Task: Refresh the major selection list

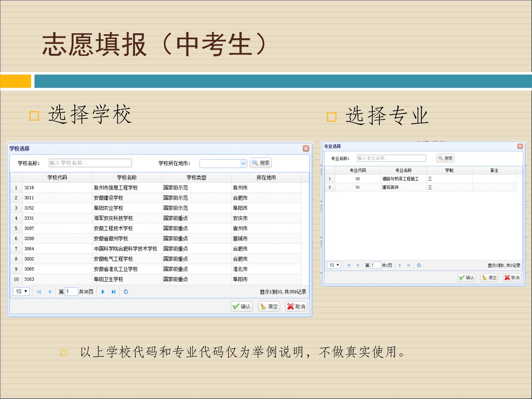Action: click(419, 265)
